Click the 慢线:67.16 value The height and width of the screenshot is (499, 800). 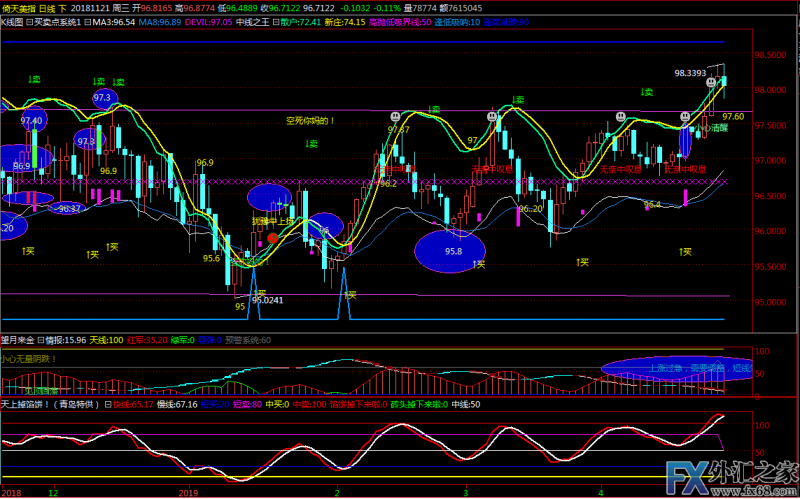[x=179, y=405]
